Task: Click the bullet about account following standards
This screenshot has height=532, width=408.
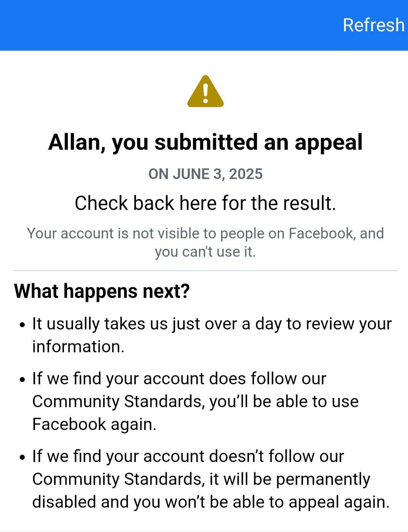Action: [x=195, y=401]
